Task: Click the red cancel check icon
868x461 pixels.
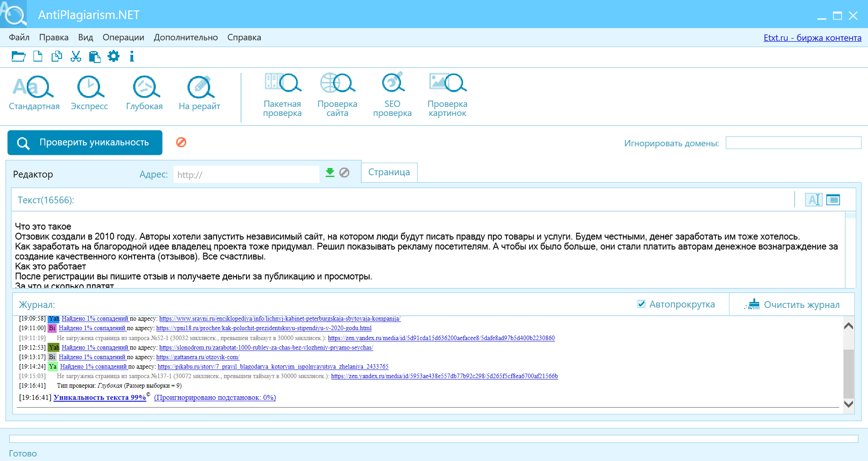Action: tap(181, 142)
